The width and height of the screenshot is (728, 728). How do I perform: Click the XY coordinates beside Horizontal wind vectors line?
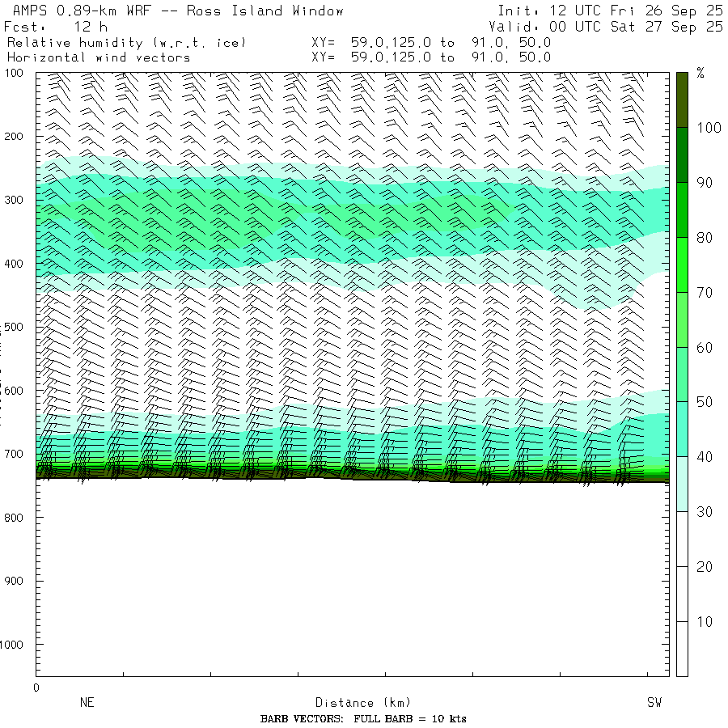(431, 57)
